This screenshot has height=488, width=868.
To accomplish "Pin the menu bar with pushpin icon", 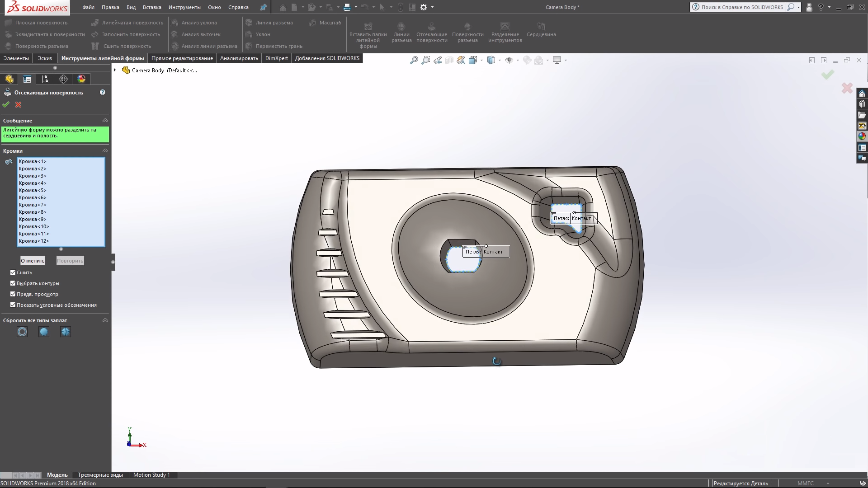I will [x=263, y=7].
